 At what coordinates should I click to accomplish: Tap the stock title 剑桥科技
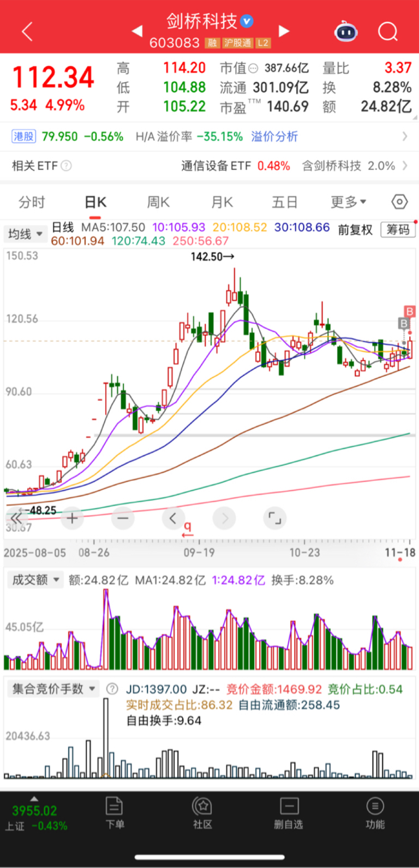(202, 21)
